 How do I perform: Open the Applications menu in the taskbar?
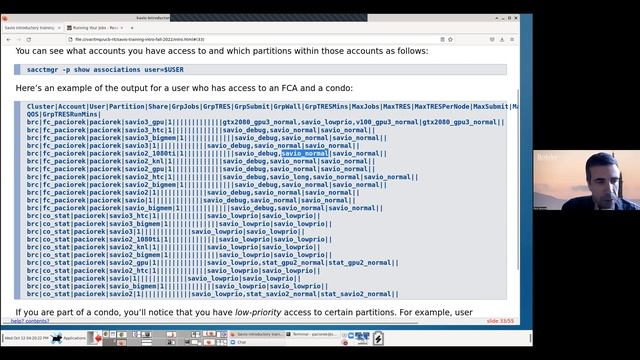point(74,338)
